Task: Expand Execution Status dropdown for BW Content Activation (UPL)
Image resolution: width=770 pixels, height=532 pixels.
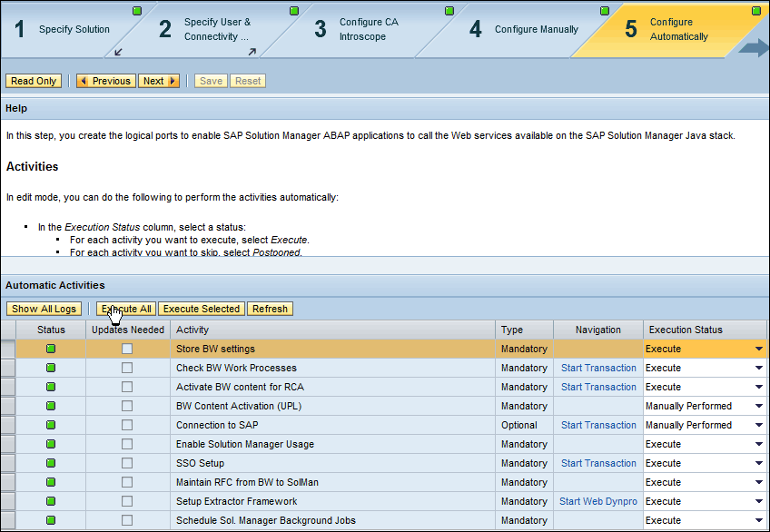Action: [x=758, y=406]
